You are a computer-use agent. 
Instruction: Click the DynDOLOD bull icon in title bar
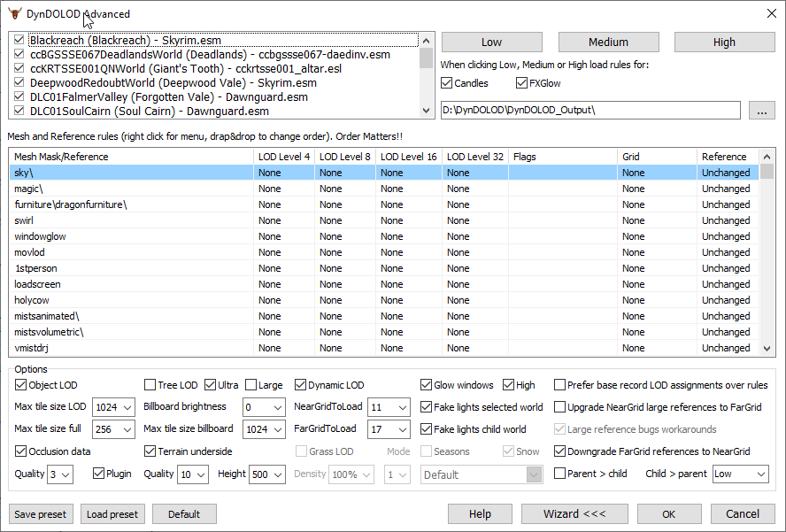pyautogui.click(x=15, y=14)
